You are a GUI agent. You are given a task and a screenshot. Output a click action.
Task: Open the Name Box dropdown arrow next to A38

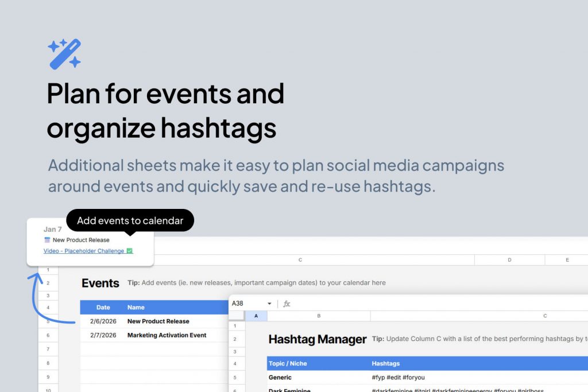[x=269, y=304]
